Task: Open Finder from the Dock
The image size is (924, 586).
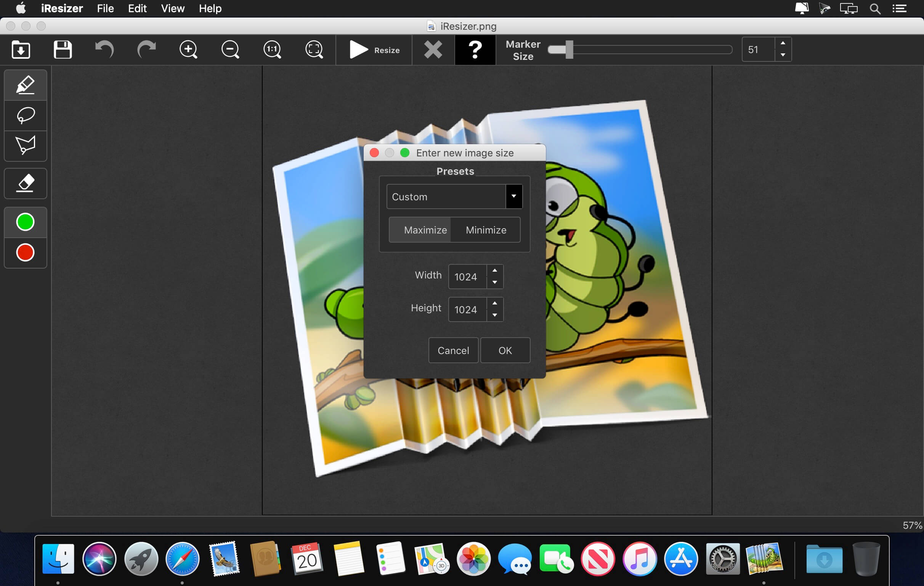Action: coord(58,559)
